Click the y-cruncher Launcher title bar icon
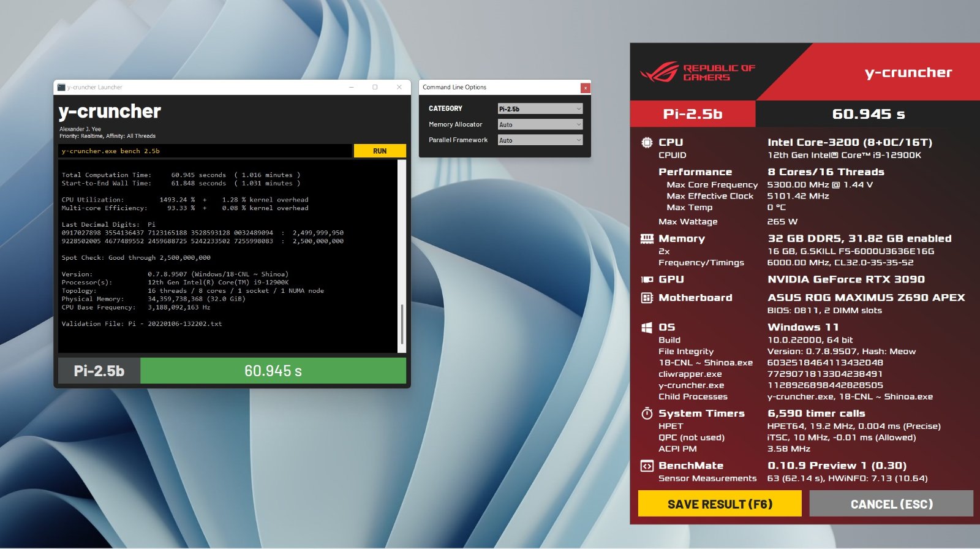Viewport: 980px width, 549px height. click(x=61, y=87)
